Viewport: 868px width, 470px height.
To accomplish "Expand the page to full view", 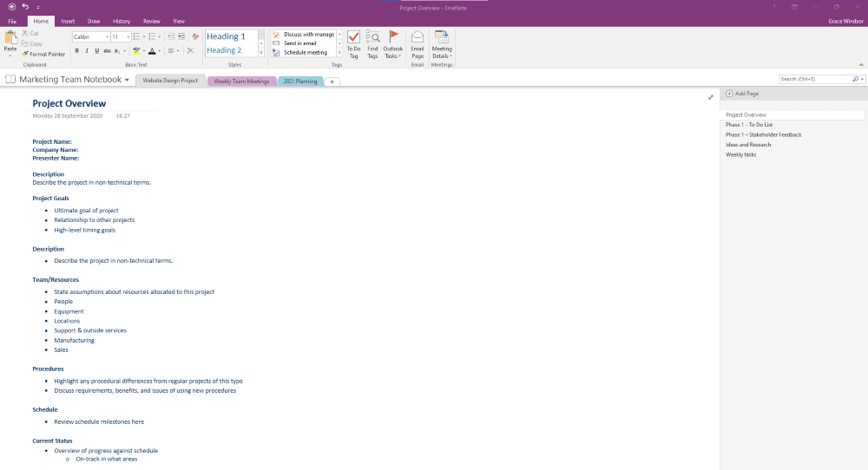I will tap(711, 97).
